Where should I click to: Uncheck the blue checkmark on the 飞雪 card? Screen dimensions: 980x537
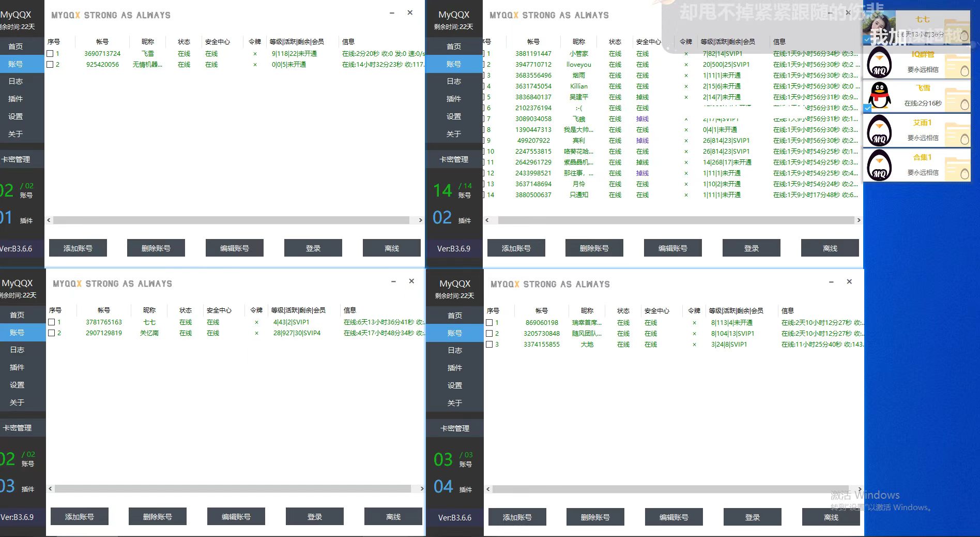click(867, 108)
